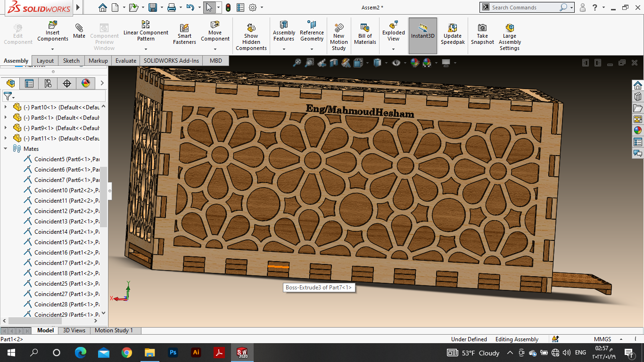
Task: Open the ConfigurationManager panel tab
Action: click(x=48, y=83)
